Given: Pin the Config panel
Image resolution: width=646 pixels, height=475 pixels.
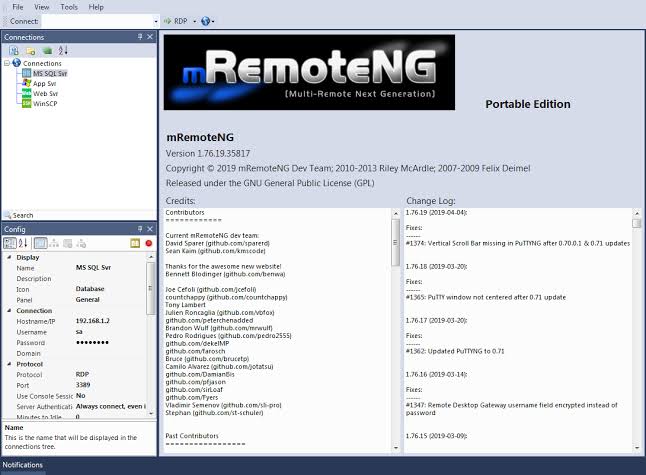Looking at the screenshot, I should [x=140, y=229].
